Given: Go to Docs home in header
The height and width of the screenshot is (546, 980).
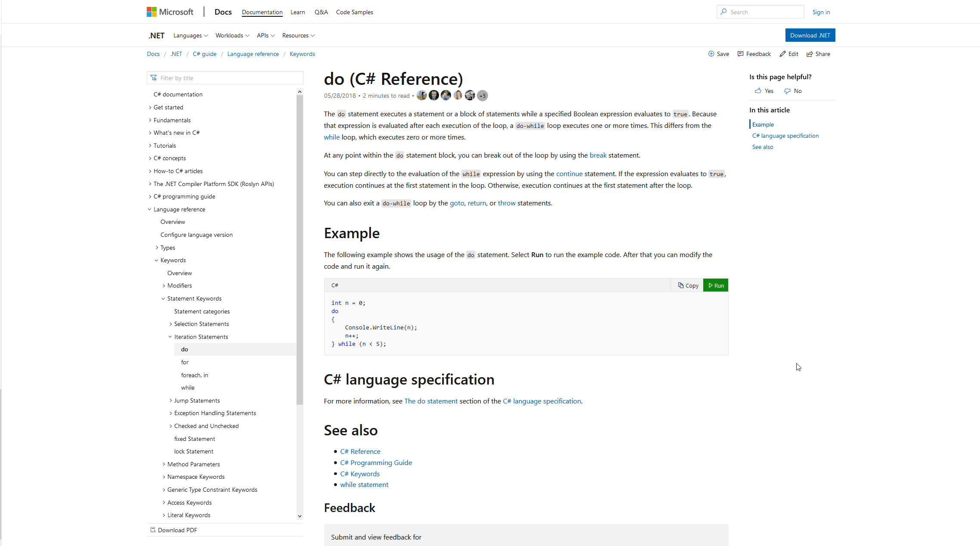Looking at the screenshot, I should (x=223, y=12).
